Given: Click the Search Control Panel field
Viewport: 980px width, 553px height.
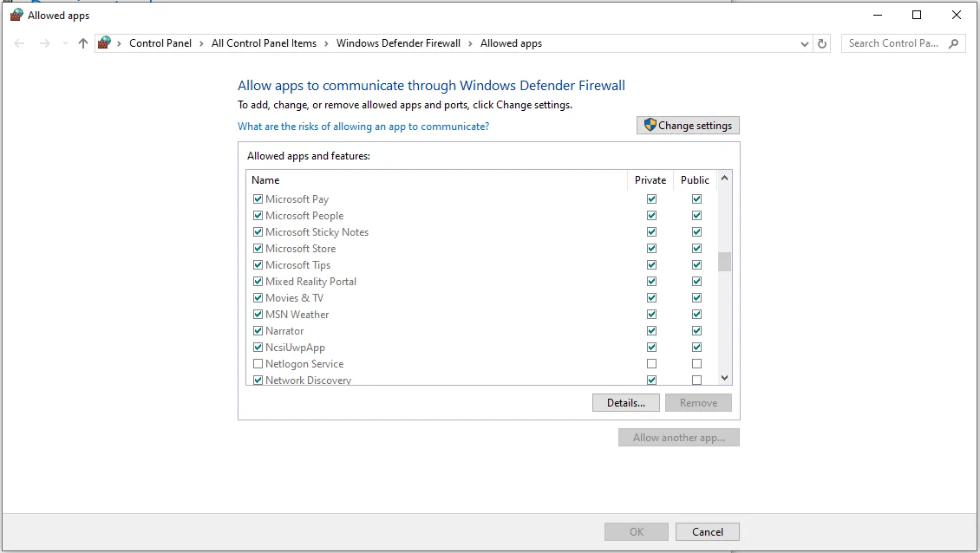Looking at the screenshot, I should tap(893, 43).
